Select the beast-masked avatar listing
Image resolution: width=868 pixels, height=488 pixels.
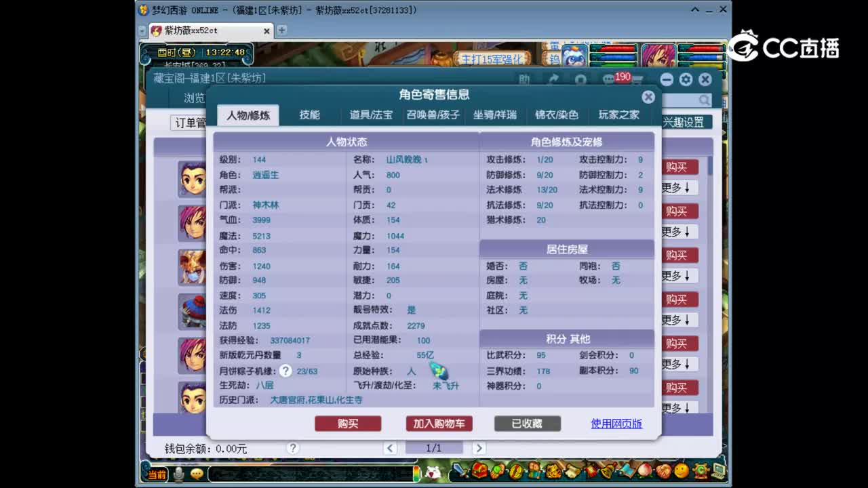(193, 267)
